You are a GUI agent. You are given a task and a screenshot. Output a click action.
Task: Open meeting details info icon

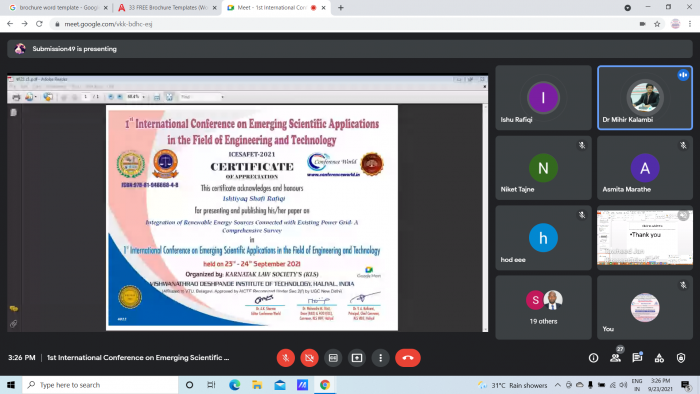[593, 358]
